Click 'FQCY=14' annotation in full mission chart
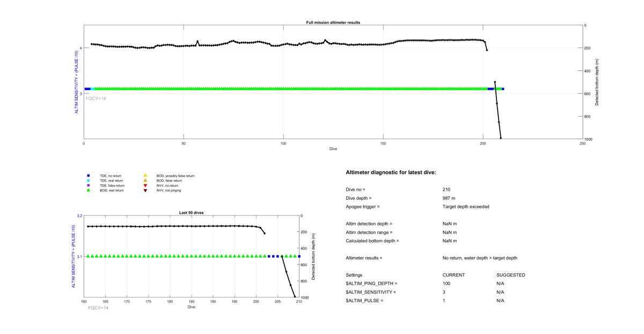This screenshot has height=334, width=644. pos(96,98)
